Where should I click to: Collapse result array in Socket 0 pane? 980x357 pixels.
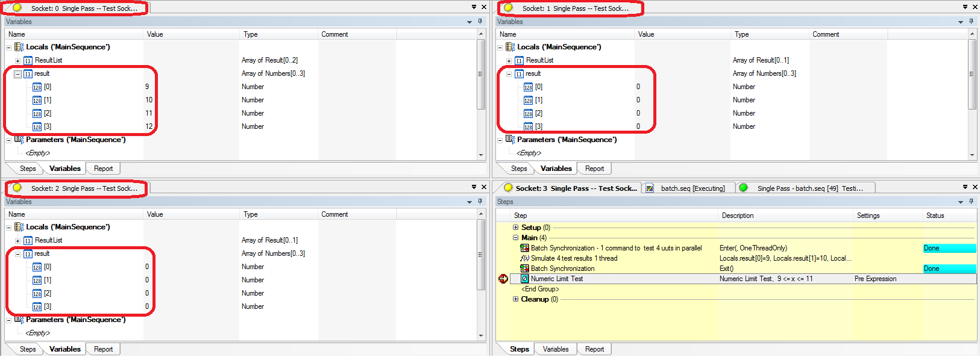point(18,74)
